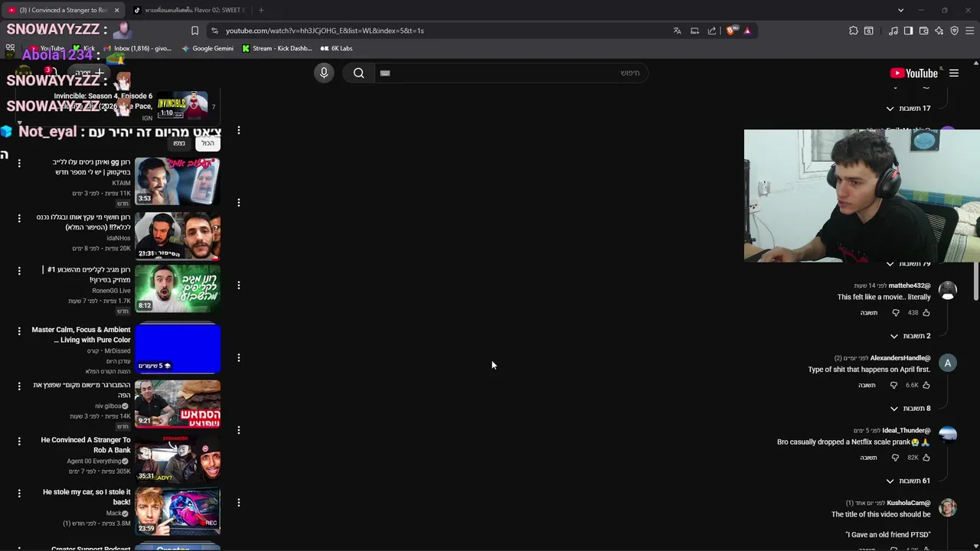The image size is (980, 551).
Task: Dislike Ideal_Thunder's Netflix comment
Action: tap(895, 458)
